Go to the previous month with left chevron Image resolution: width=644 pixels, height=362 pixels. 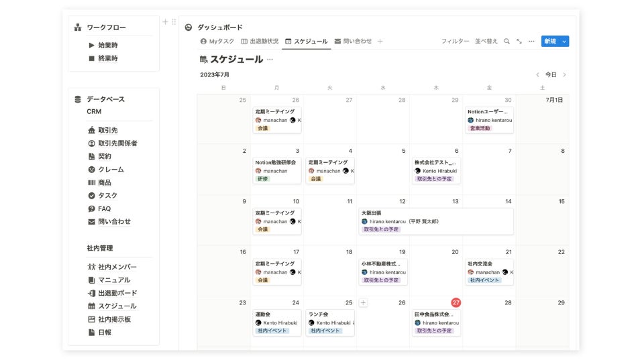(x=537, y=75)
